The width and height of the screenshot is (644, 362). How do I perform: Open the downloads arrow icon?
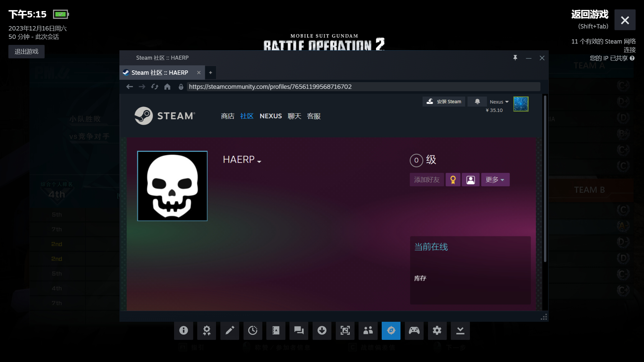pos(322,330)
